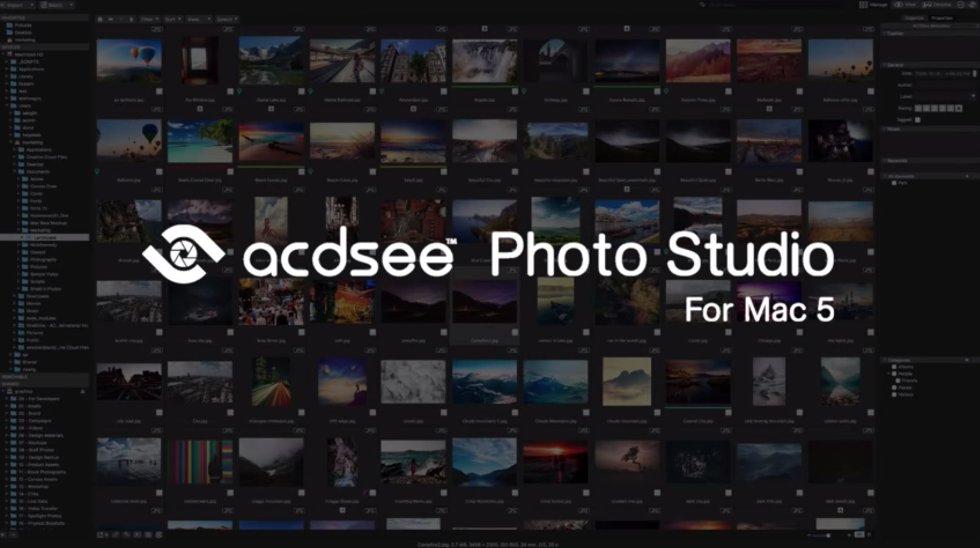The height and width of the screenshot is (548, 980).
Task: Click the minus button below the folder tree
Action: click(x=13, y=535)
